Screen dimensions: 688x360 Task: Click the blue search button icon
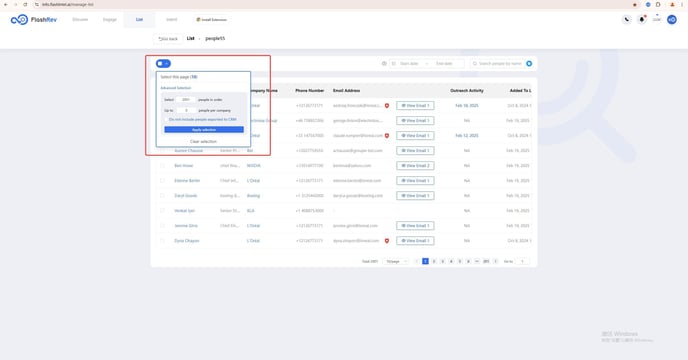529,64
